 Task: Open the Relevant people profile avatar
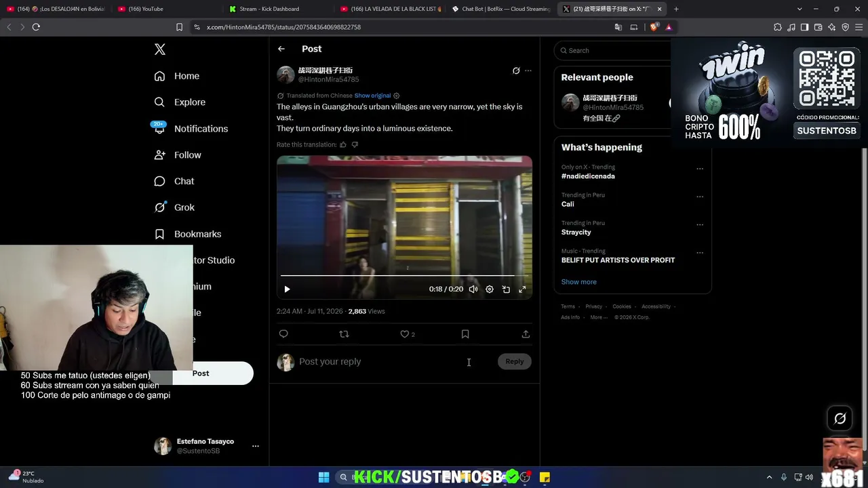coord(570,102)
